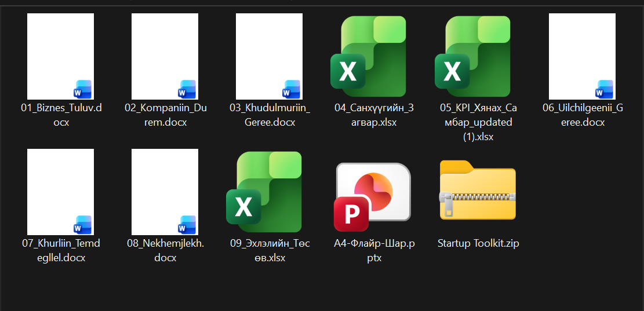Click the 05_KPI_Хянах_Самбар_updated (1).xlsx Excel icon
The width and height of the screenshot is (644, 311).
(478, 57)
